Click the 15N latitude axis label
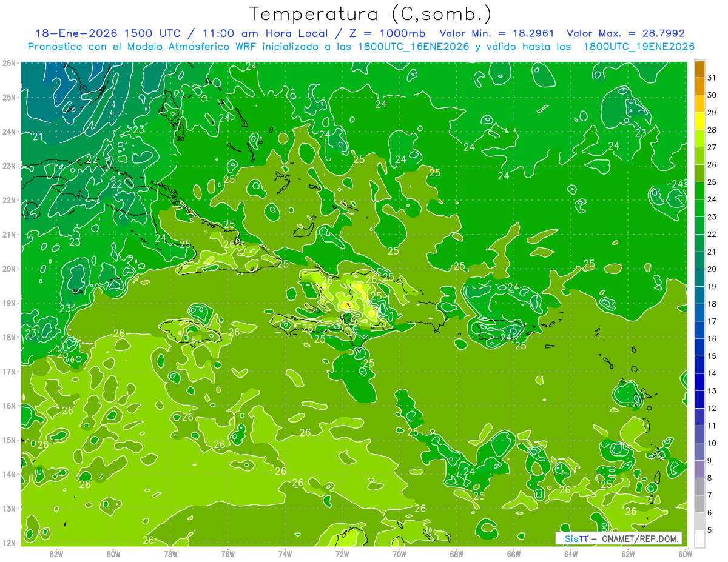Viewport: 728px width, 562px height. coord(8,440)
